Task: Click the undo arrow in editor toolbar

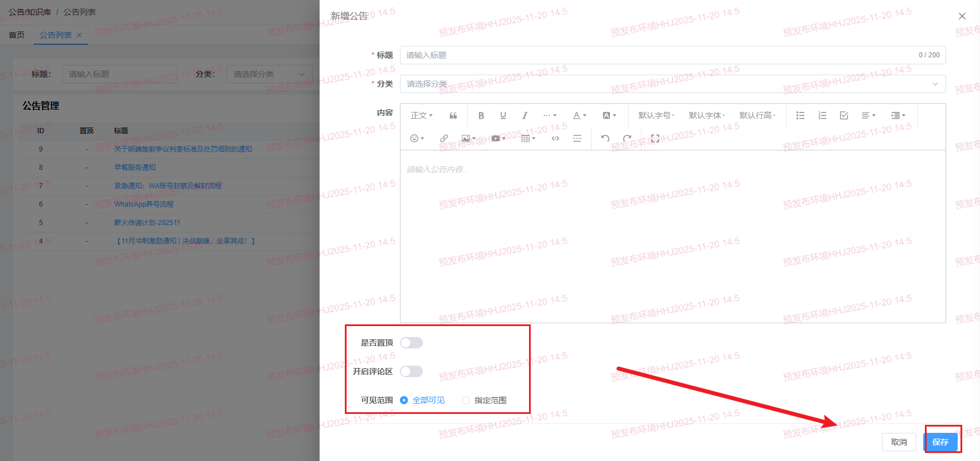Action: click(x=605, y=138)
